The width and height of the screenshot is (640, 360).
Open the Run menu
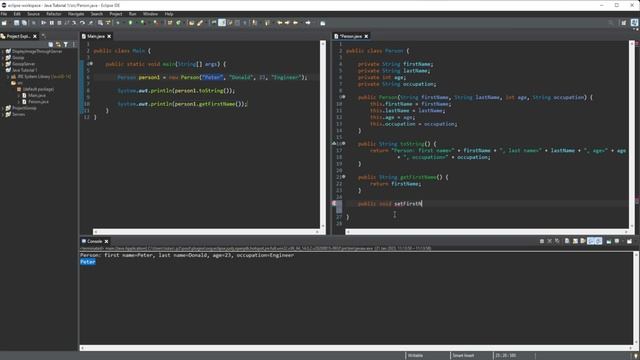(x=132, y=14)
